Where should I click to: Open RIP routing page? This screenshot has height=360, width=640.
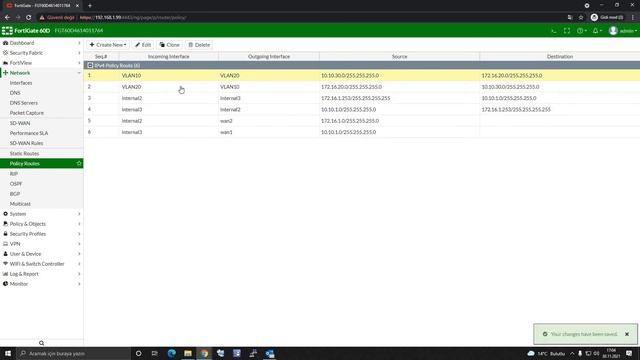pos(14,174)
